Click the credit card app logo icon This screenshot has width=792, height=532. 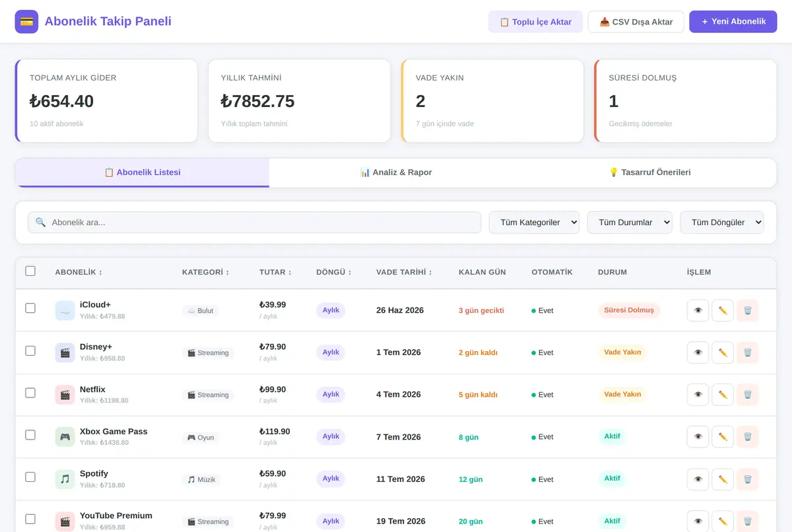click(26, 21)
